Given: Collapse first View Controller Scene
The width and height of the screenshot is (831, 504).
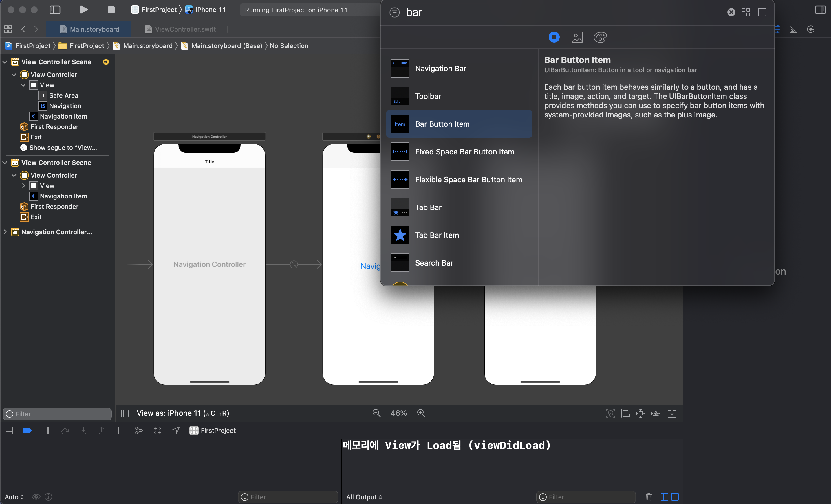Looking at the screenshot, I should [5, 62].
